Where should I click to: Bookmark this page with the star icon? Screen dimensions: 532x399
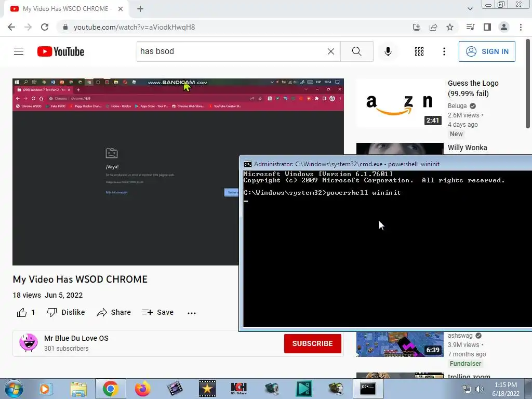tap(450, 27)
